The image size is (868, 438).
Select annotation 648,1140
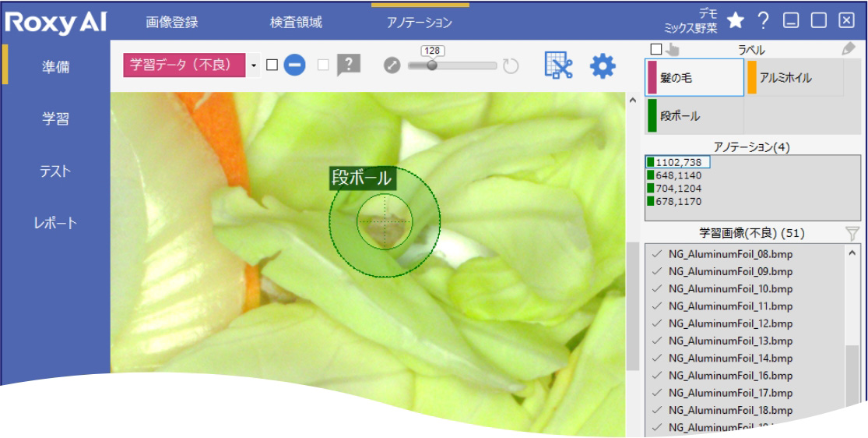[x=675, y=175]
